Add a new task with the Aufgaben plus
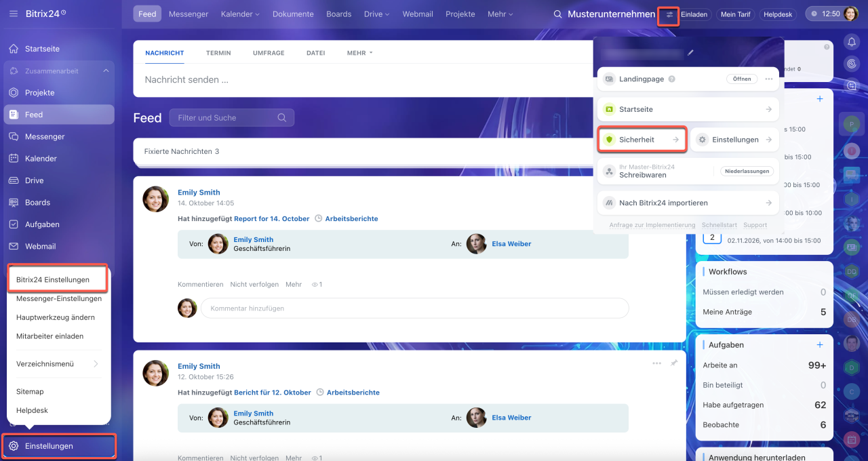This screenshot has height=461, width=868. 820,345
